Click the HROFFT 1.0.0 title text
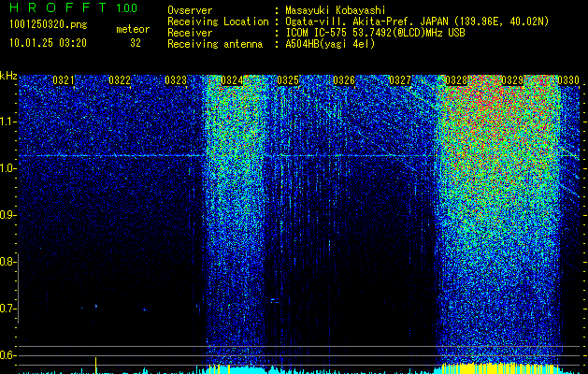 pyautogui.click(x=73, y=7)
